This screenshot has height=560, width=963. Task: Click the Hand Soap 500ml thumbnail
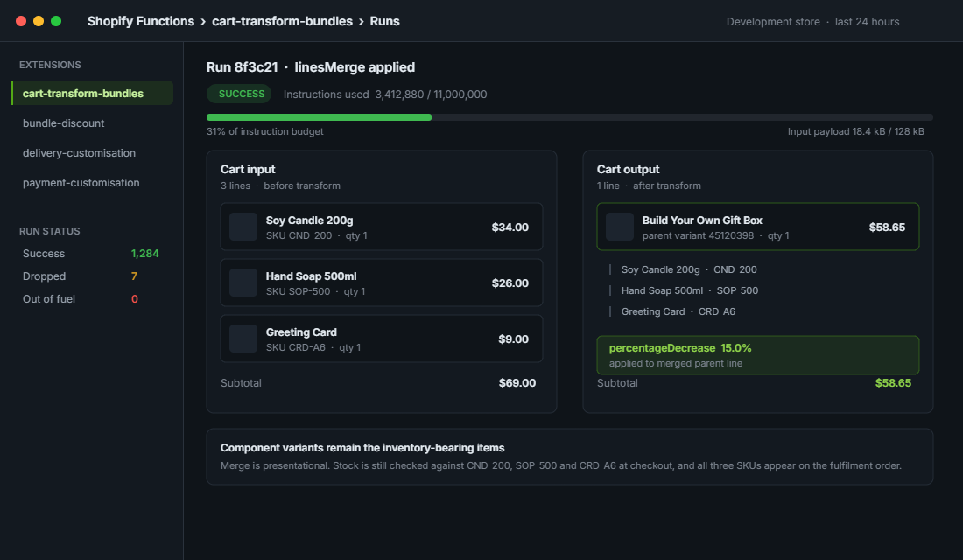point(243,283)
